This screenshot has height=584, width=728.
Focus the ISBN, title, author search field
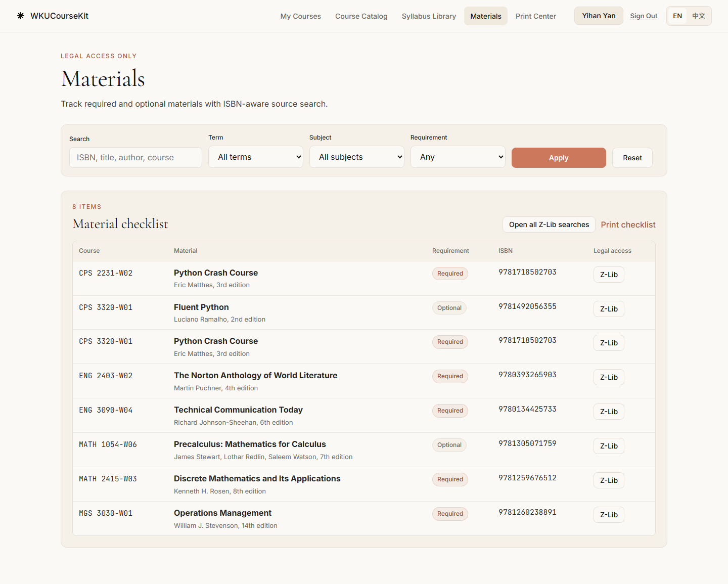pyautogui.click(x=135, y=157)
